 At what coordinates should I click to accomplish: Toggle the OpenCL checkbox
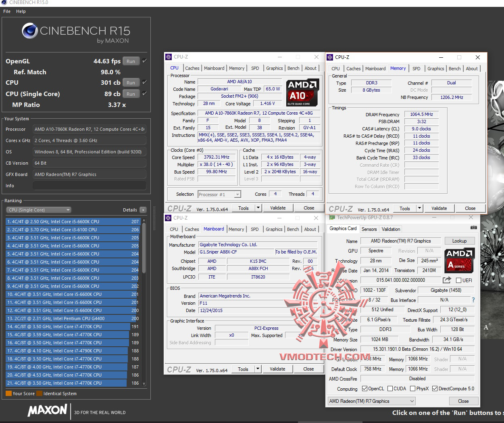click(x=364, y=389)
